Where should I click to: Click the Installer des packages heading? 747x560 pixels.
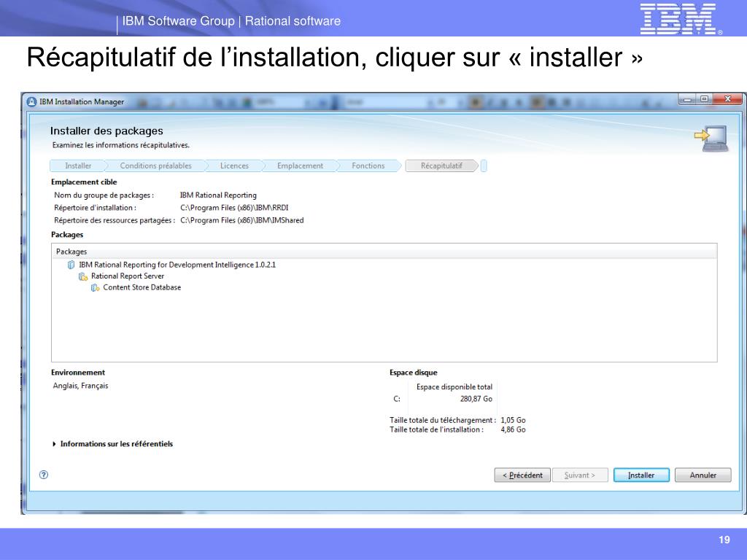click(107, 131)
